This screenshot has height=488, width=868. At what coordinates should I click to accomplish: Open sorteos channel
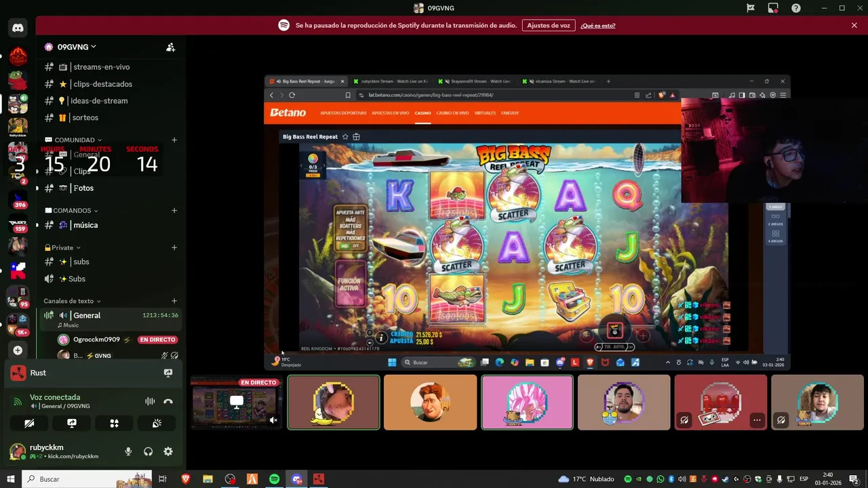(x=109, y=117)
